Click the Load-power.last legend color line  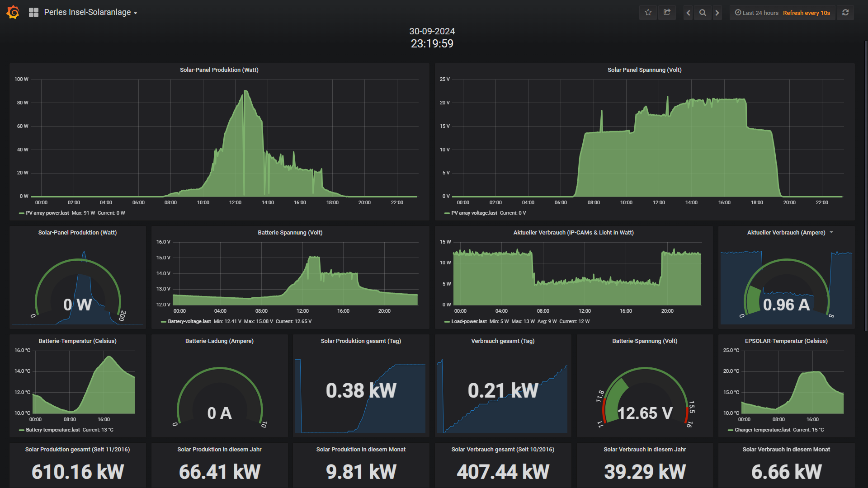[x=447, y=322]
